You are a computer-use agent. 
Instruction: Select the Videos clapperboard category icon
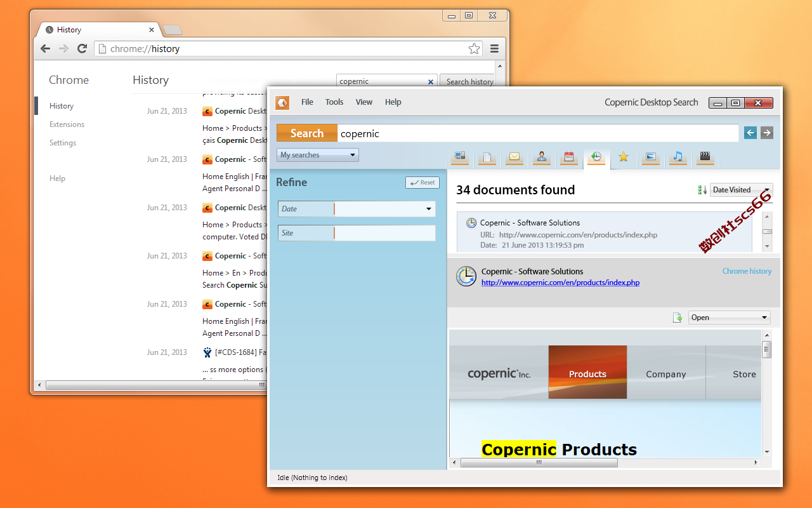pyautogui.click(x=704, y=157)
